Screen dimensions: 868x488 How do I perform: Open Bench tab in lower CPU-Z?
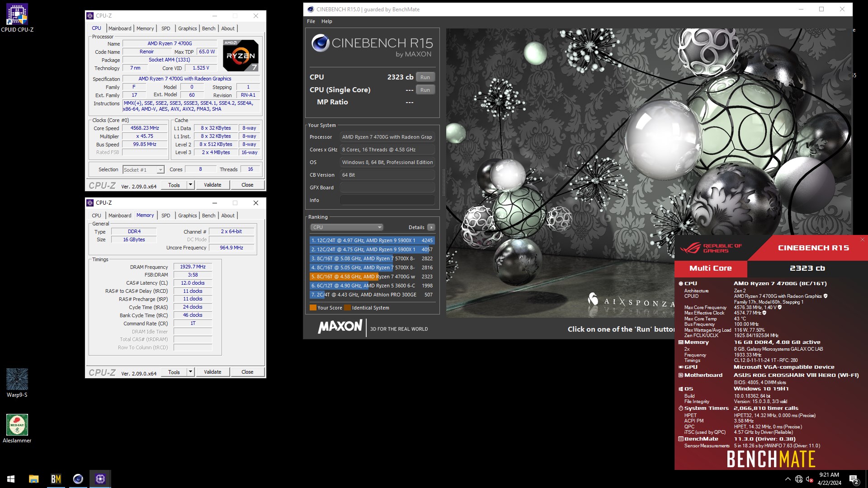tap(208, 216)
